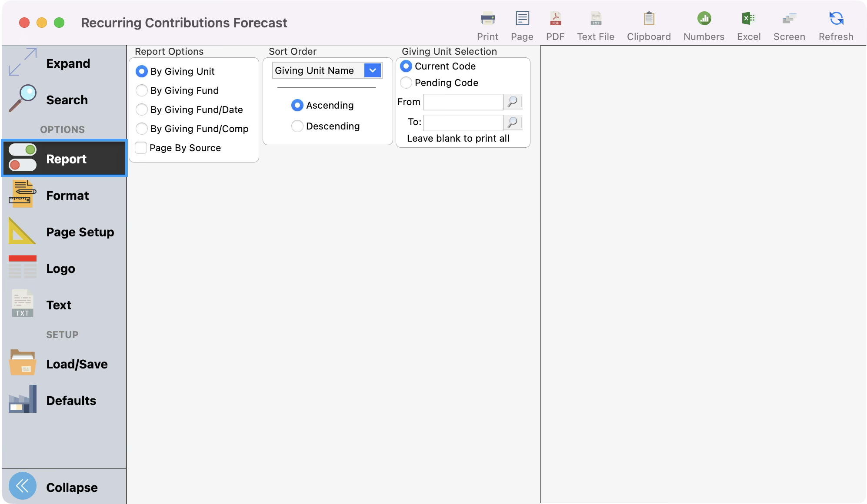The height and width of the screenshot is (504, 867).
Task: Click the From field lookup magnifier
Action: [513, 102]
